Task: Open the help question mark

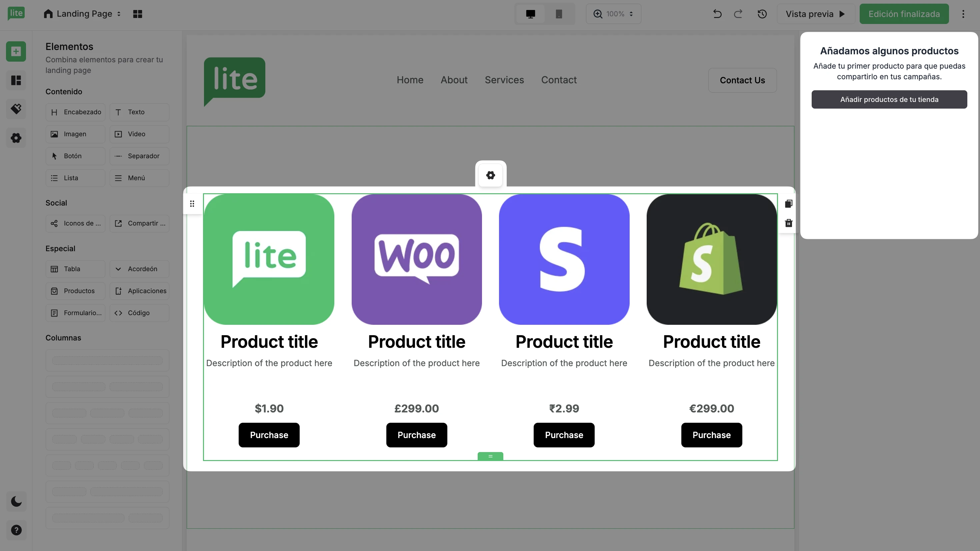Action: pyautogui.click(x=16, y=530)
